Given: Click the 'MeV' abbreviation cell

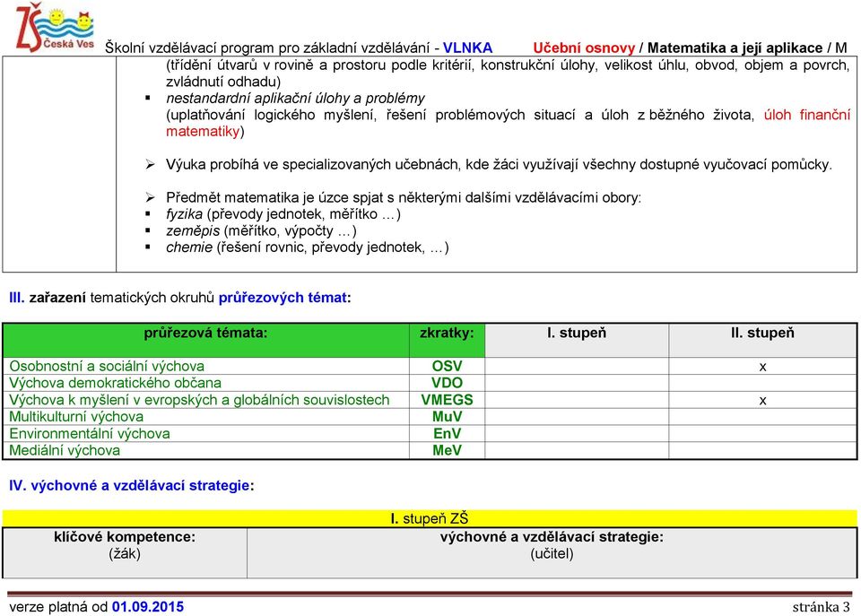Looking at the screenshot, I should coord(447,450).
